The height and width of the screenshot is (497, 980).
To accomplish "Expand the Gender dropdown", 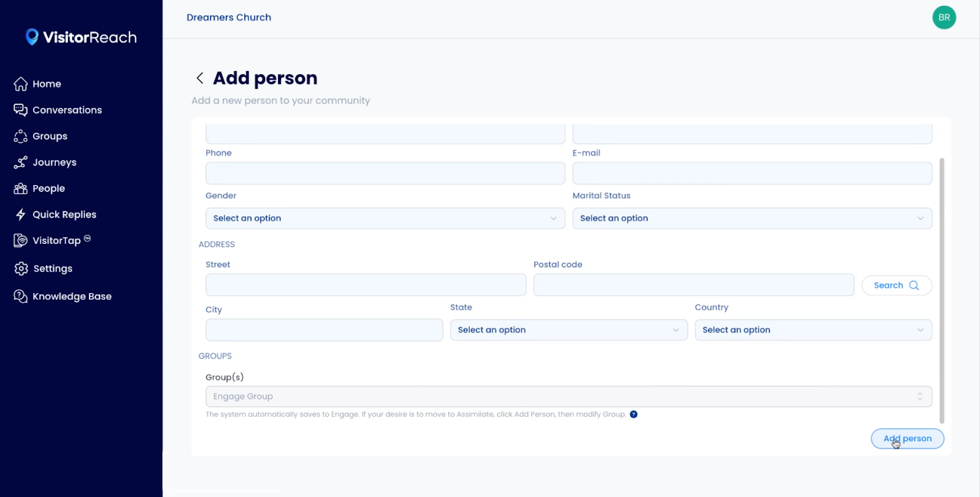I will point(385,218).
